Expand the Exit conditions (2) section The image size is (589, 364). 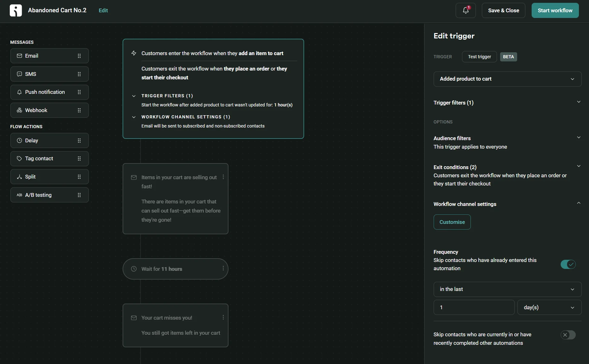(579, 166)
